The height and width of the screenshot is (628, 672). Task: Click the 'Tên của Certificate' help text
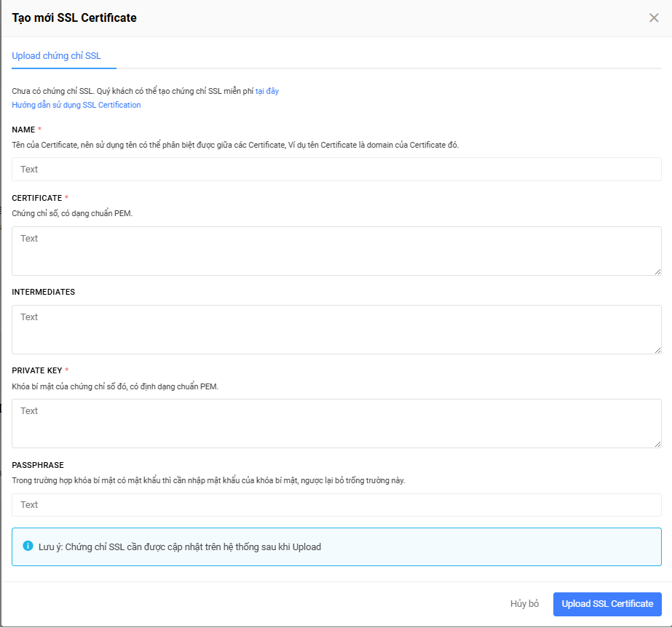coord(235,145)
